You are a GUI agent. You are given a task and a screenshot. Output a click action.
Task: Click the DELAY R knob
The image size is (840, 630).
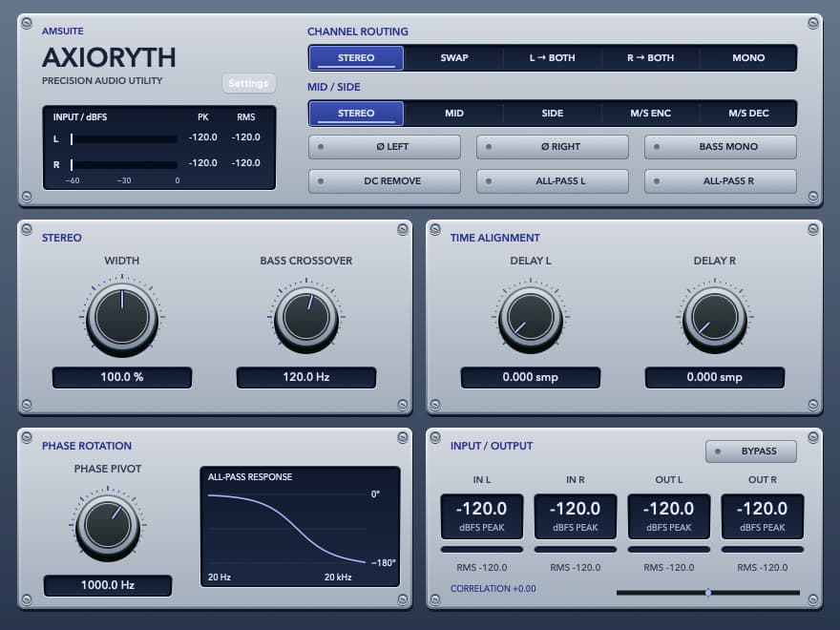tap(715, 318)
